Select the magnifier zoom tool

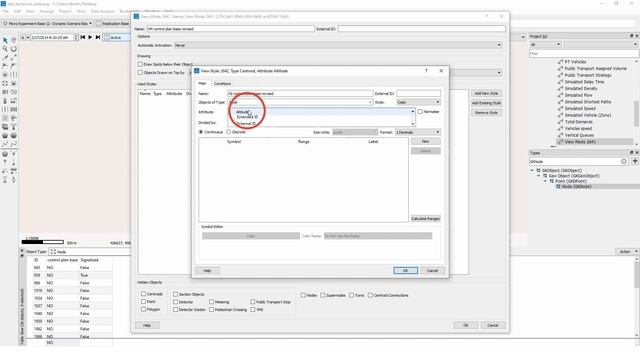tap(5, 49)
